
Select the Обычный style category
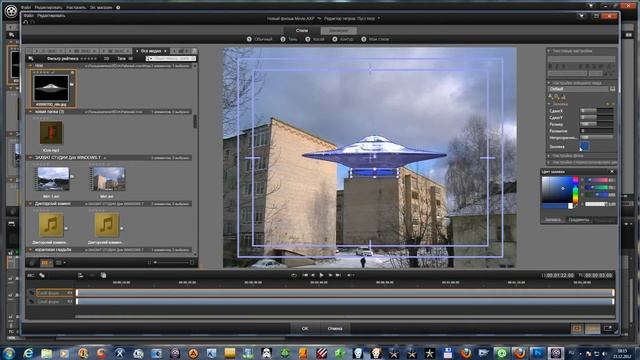point(260,39)
